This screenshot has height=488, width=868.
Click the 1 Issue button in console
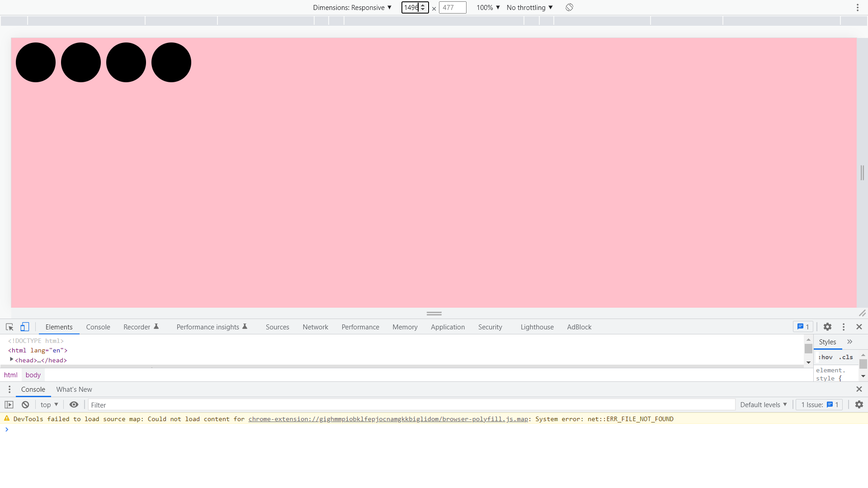click(819, 405)
